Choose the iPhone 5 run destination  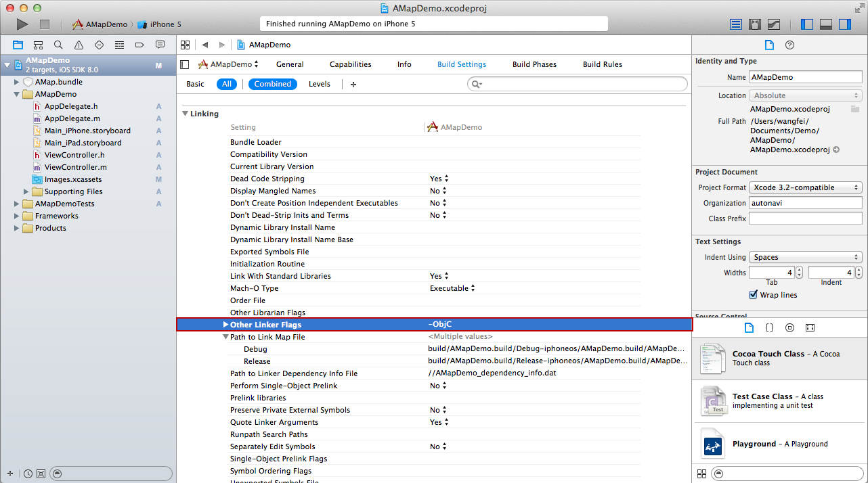(x=160, y=24)
